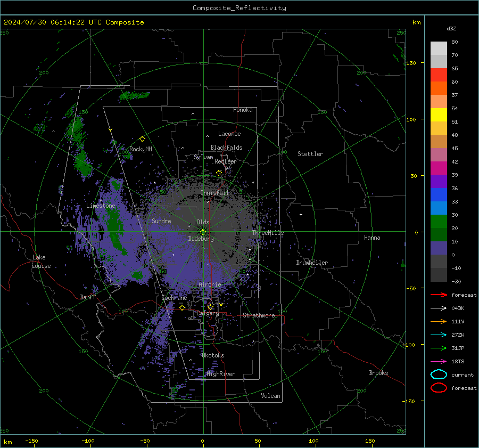The width and height of the screenshot is (479, 448).
Task: Select the purple 39-36 dBZ color swatch
Action: pyautogui.click(x=439, y=182)
